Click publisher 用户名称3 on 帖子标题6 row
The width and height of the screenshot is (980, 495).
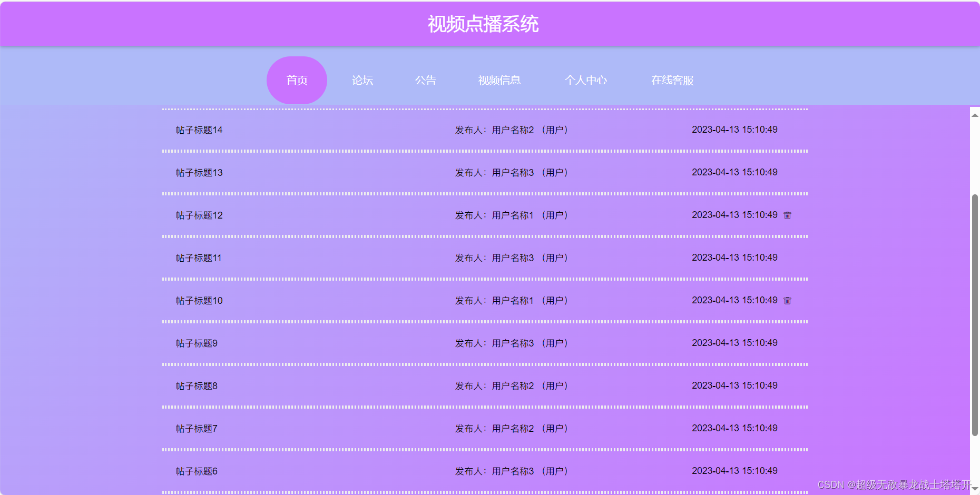(513, 471)
